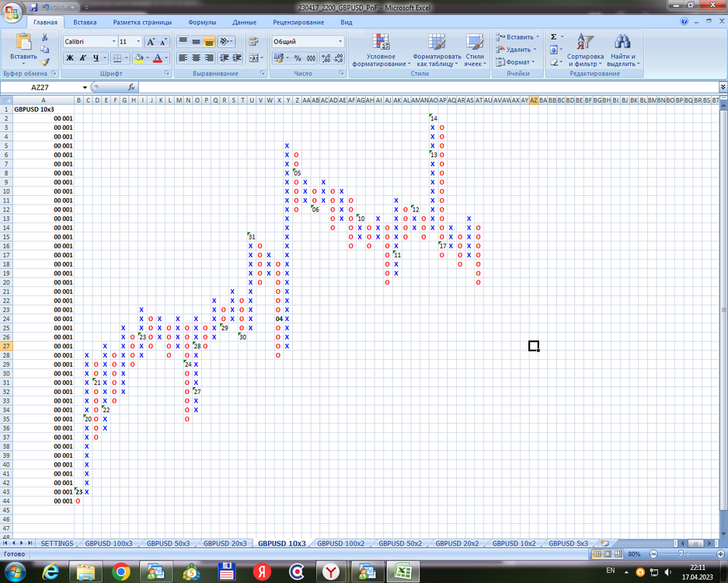728x583 pixels.
Task: Open the Вставка ribbon tab
Action: coord(85,23)
